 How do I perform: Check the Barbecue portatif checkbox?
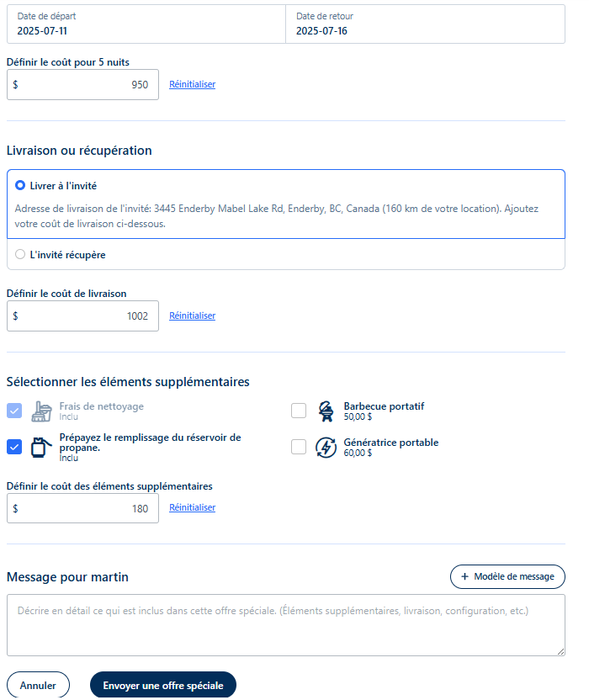coord(299,411)
